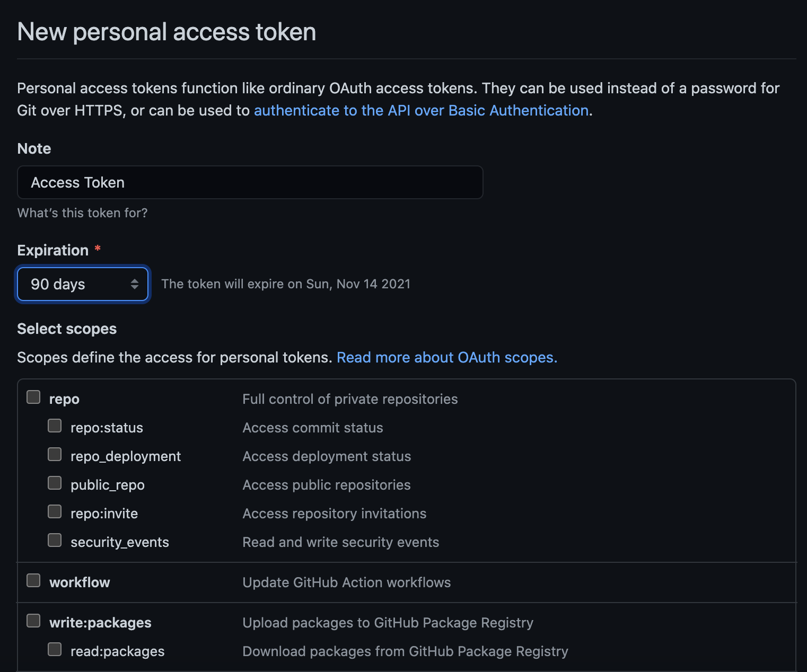Screen dimensions: 807x672
Task: Click the repo:status label text
Action: point(107,428)
